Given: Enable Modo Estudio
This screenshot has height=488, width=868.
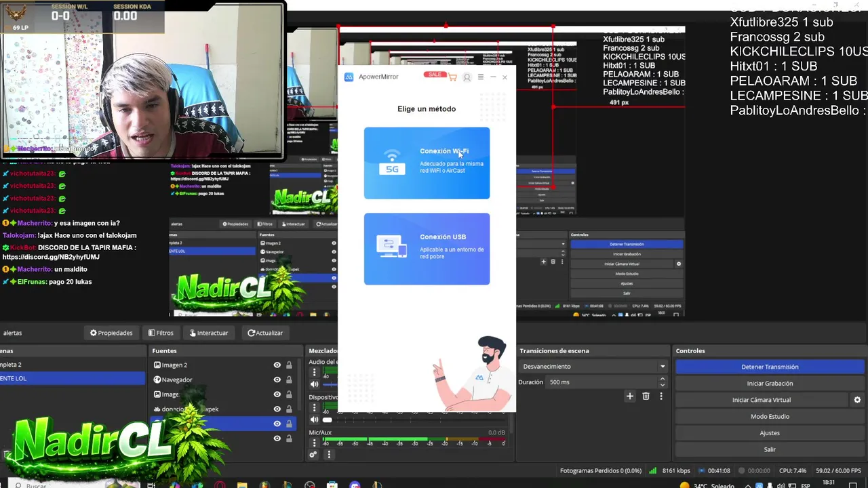Looking at the screenshot, I should click(770, 416).
